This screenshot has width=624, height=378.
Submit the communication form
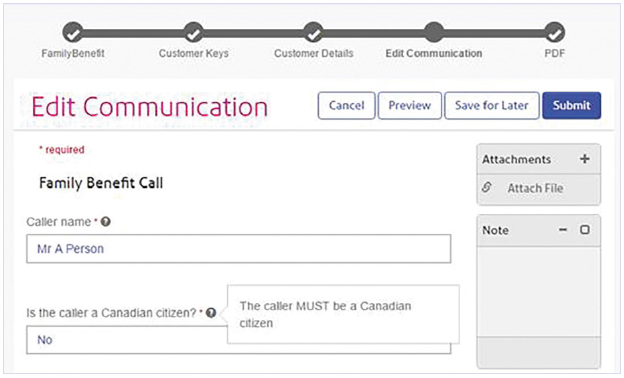click(571, 105)
